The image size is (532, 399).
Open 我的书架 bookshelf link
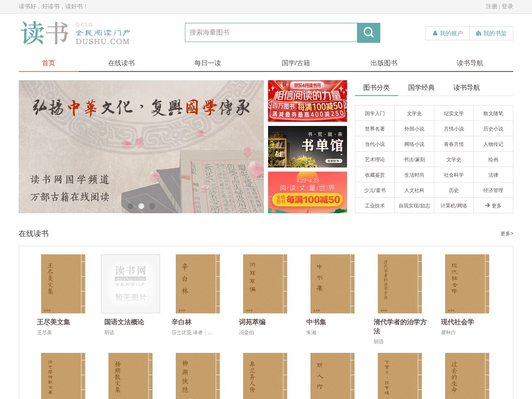(491, 33)
